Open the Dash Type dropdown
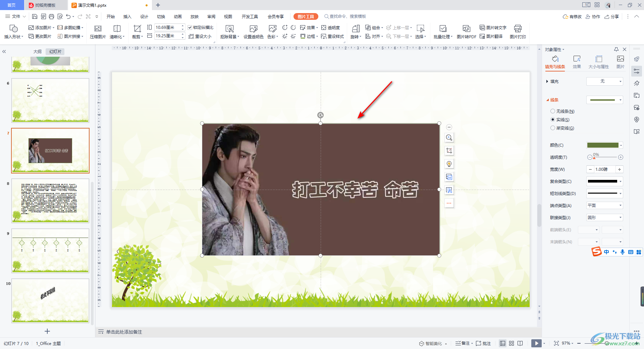 click(604, 193)
